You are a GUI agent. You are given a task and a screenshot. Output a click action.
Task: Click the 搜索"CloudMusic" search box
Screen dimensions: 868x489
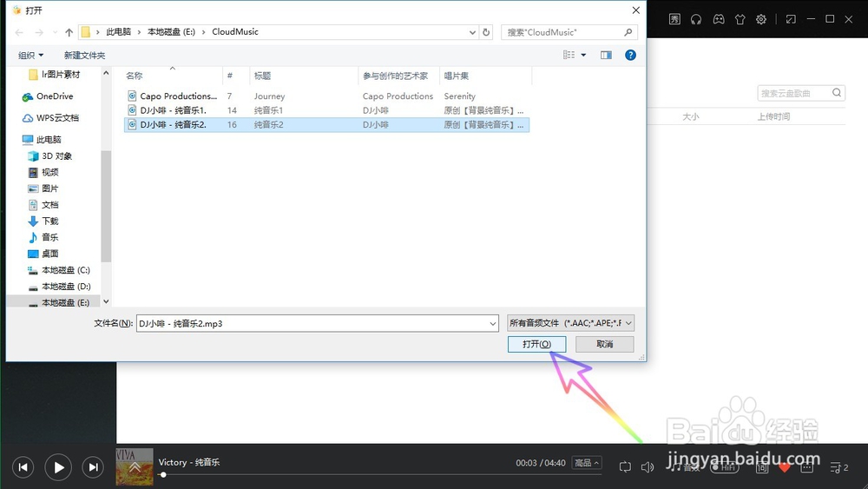569,32
